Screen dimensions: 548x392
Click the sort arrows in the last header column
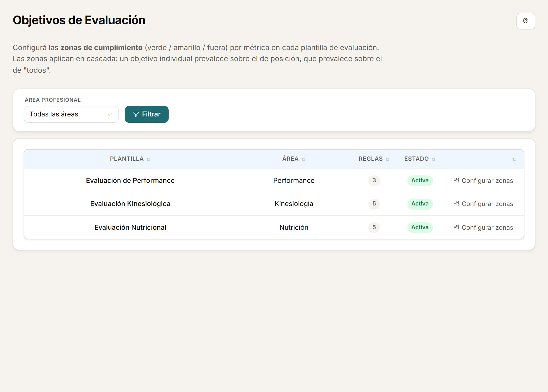click(514, 159)
